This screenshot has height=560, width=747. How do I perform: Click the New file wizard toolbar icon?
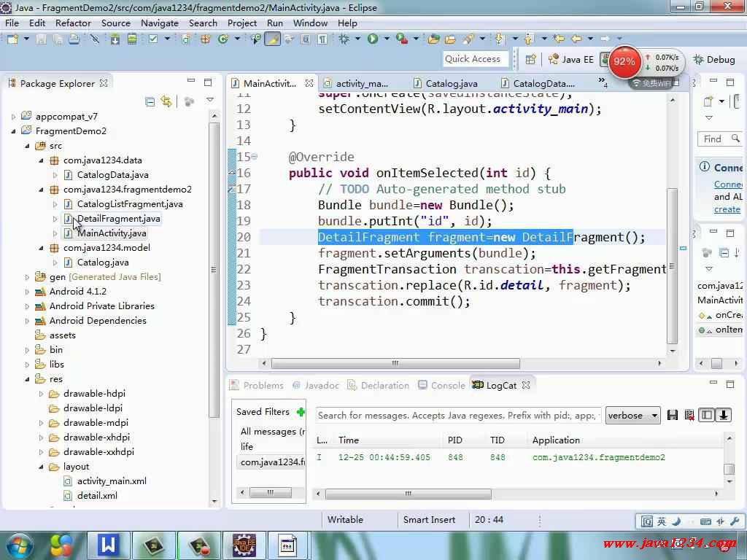pos(13,39)
